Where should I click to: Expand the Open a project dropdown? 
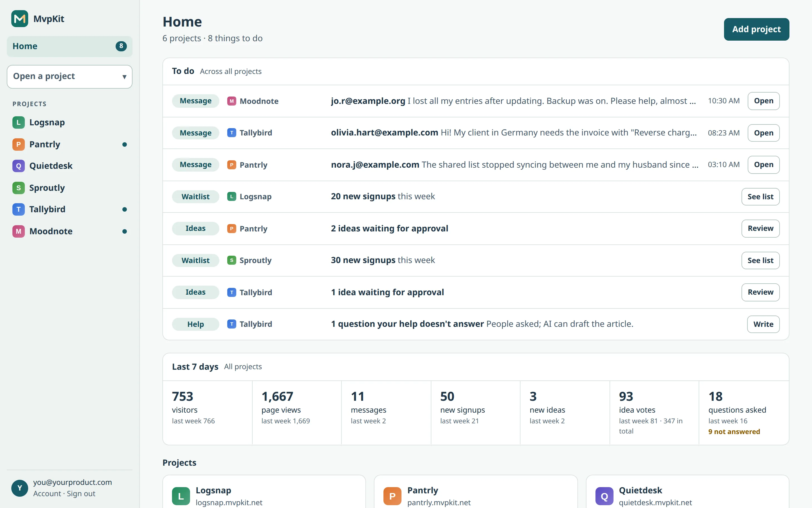[x=69, y=76]
